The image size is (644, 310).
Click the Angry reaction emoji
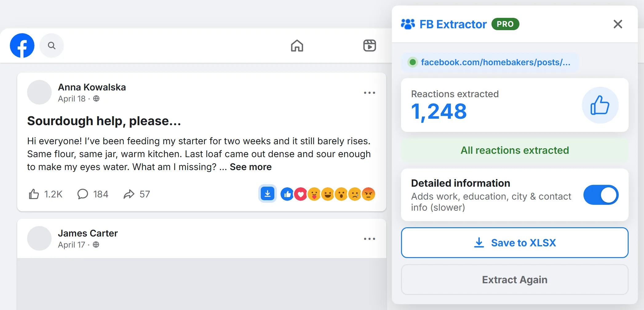pos(368,194)
